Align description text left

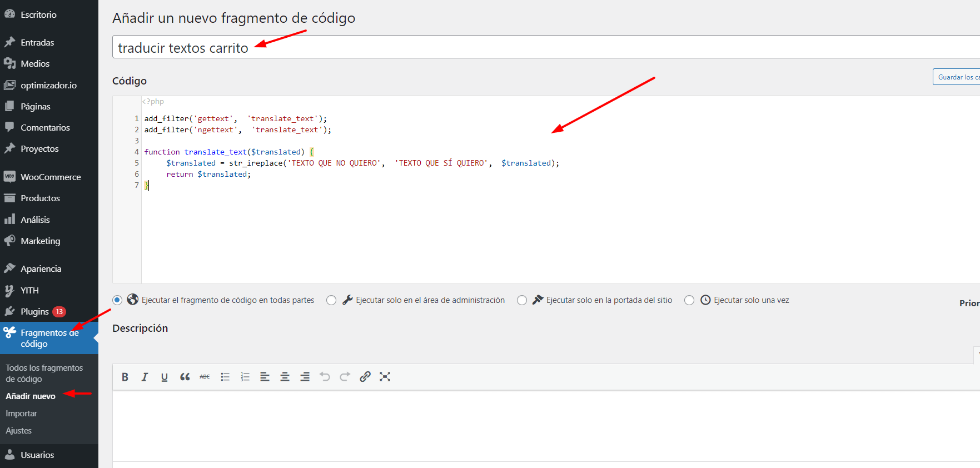point(265,377)
